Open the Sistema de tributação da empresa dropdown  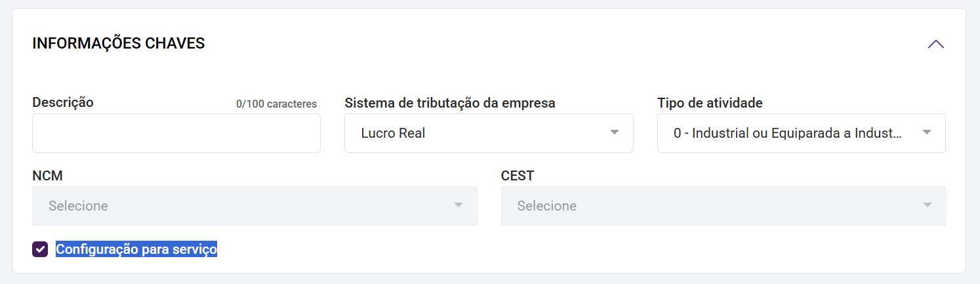(x=488, y=133)
